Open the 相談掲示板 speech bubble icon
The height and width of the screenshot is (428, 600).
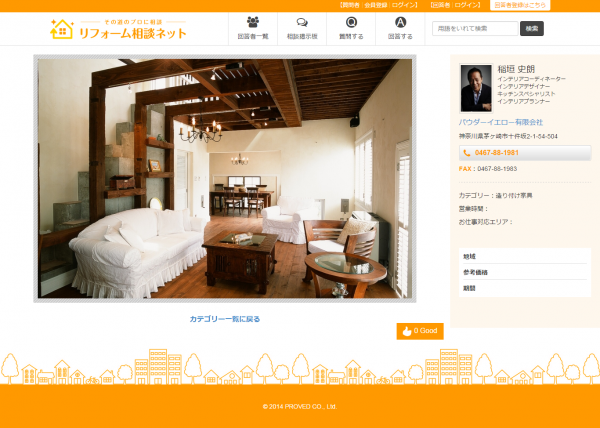[x=302, y=22]
